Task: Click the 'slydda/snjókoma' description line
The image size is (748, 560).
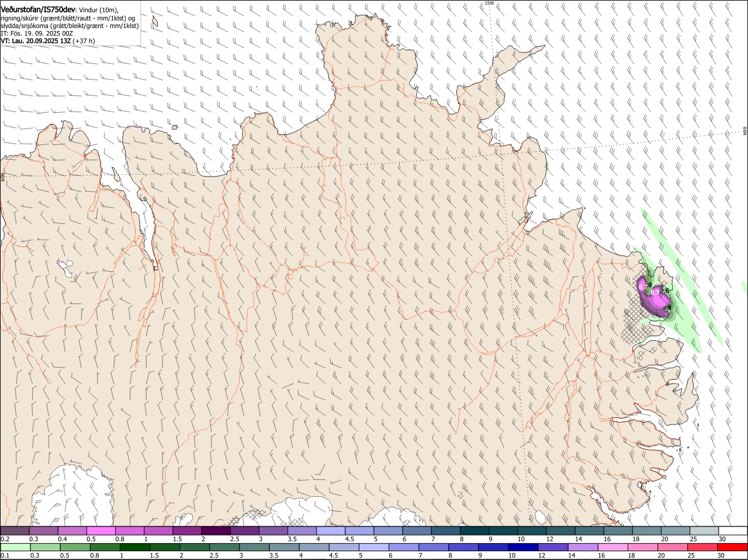Action: tap(70, 26)
